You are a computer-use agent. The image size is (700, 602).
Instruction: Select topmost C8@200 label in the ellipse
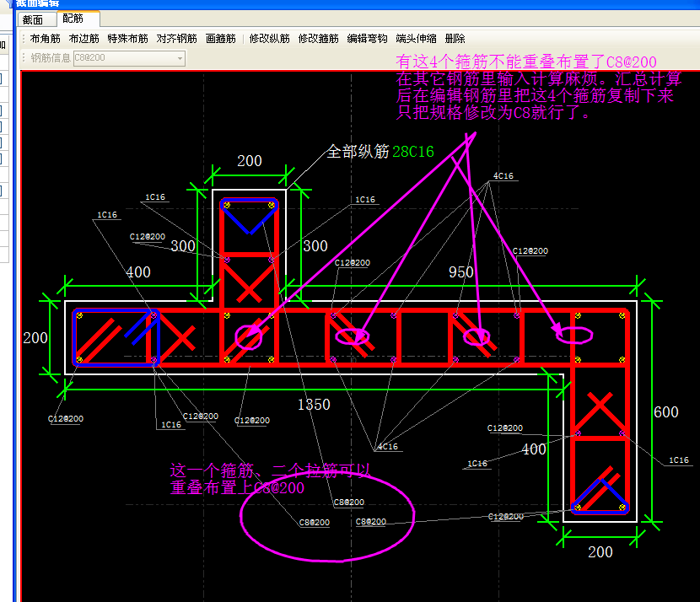pyautogui.click(x=349, y=503)
